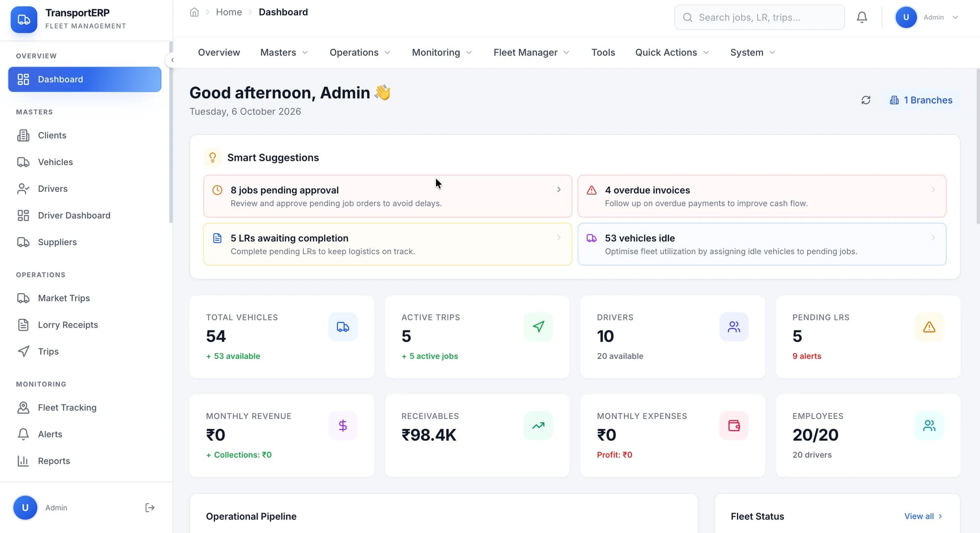Open Market Trips in the sidebar
Screen dimensions: 980x533
click(x=85, y=298)
